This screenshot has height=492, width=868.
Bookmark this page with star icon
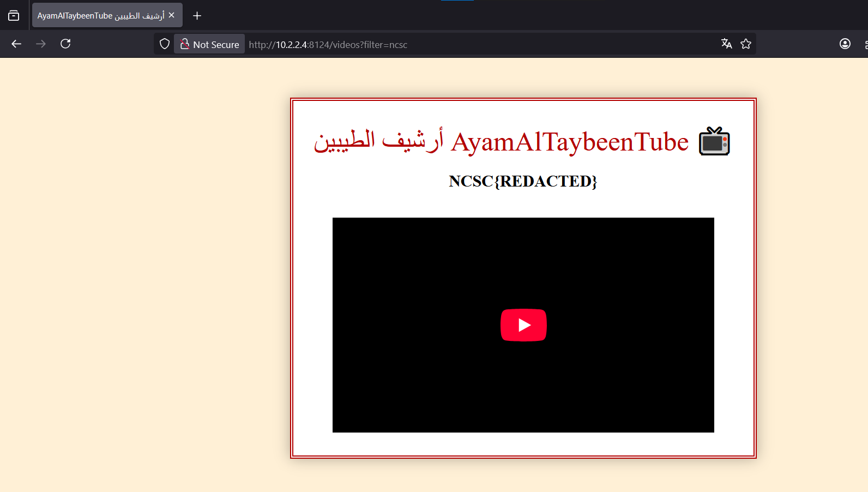point(746,44)
